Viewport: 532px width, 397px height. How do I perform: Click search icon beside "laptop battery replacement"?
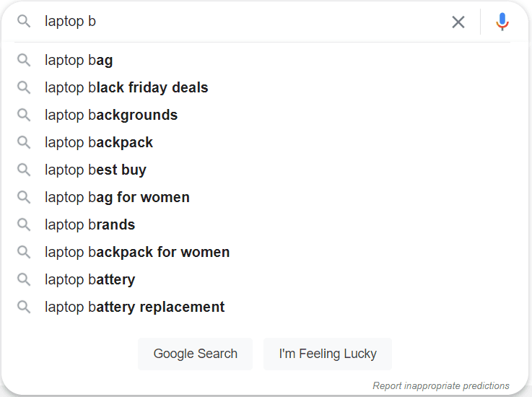point(24,307)
